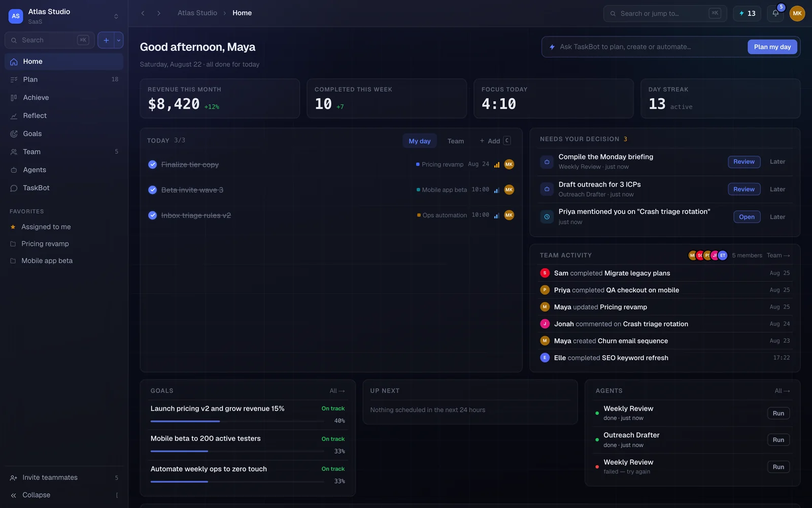This screenshot has width=812, height=508.
Task: Open the Home sidebar item
Action: [x=64, y=61]
